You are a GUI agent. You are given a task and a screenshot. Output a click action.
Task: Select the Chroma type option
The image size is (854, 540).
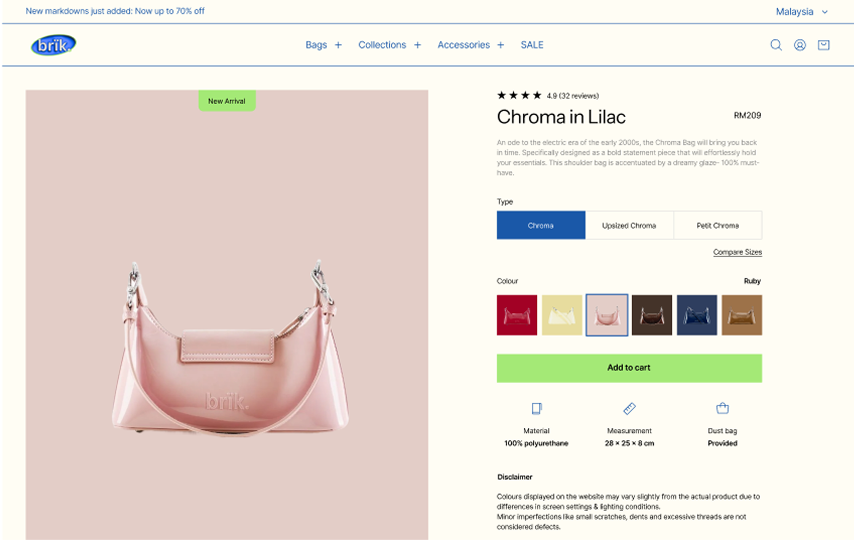coord(541,225)
